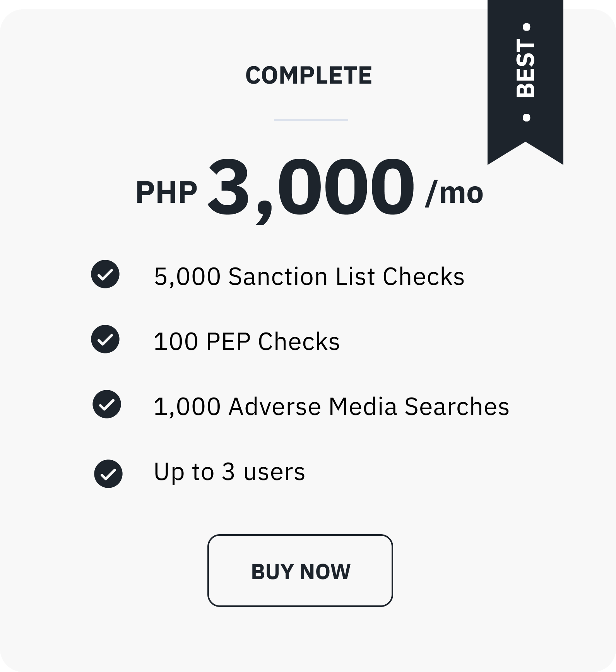
Task: Click the checkmark icon beside PEP Checks
Action: (x=105, y=339)
